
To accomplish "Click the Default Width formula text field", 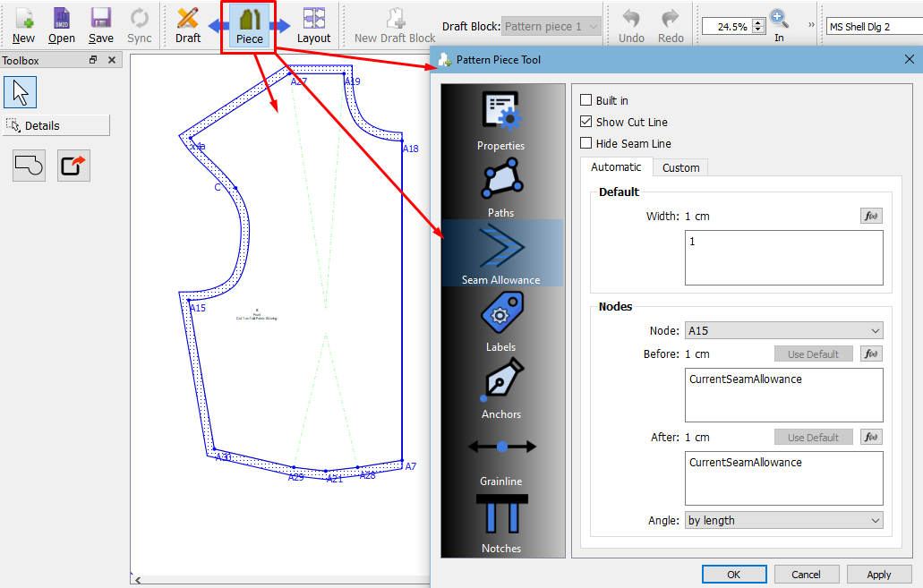I will point(783,258).
